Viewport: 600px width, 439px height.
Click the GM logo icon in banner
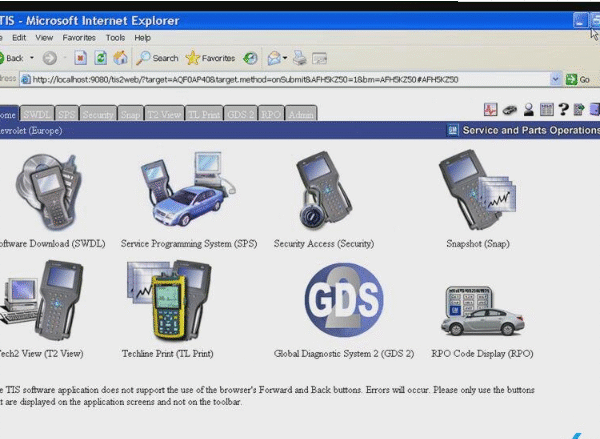point(453,131)
